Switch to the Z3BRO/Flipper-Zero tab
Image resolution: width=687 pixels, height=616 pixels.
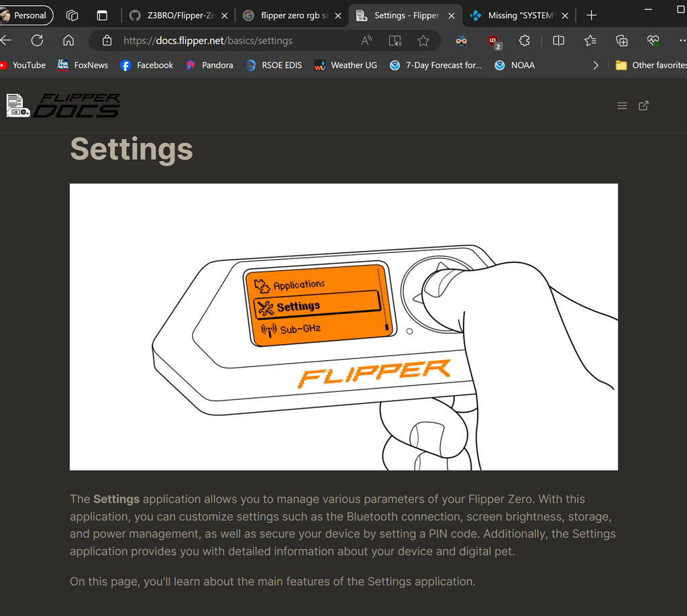[x=178, y=15]
